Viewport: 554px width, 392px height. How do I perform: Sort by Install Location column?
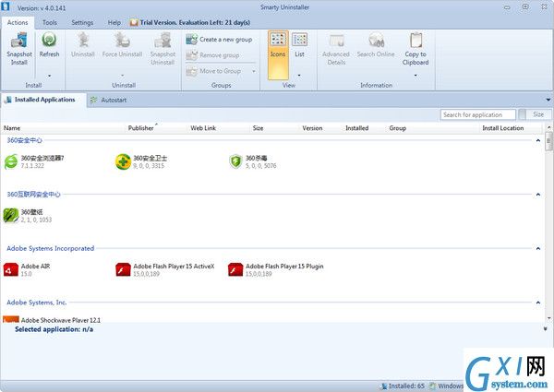(x=503, y=128)
